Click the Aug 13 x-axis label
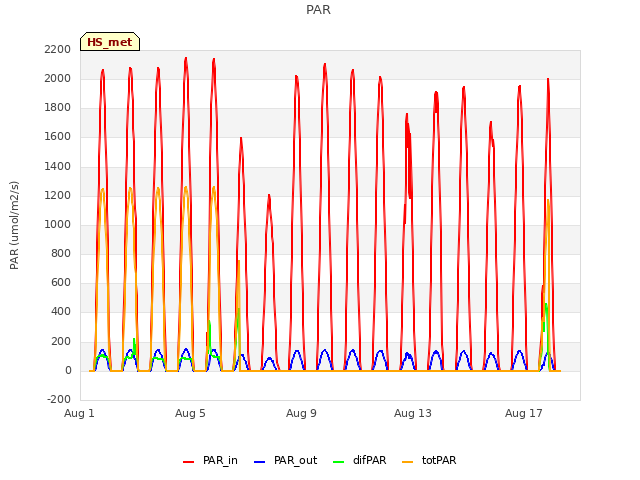This screenshot has height=480, width=640. [413, 413]
